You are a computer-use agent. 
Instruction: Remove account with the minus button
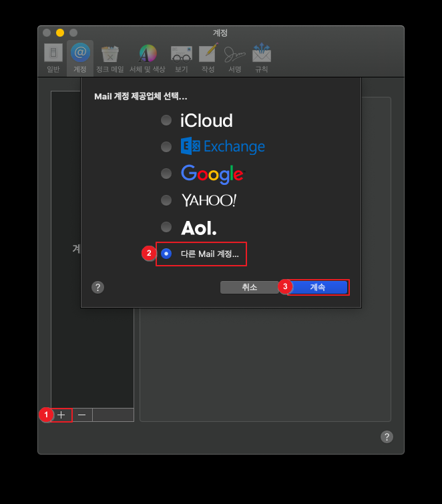[x=82, y=415]
